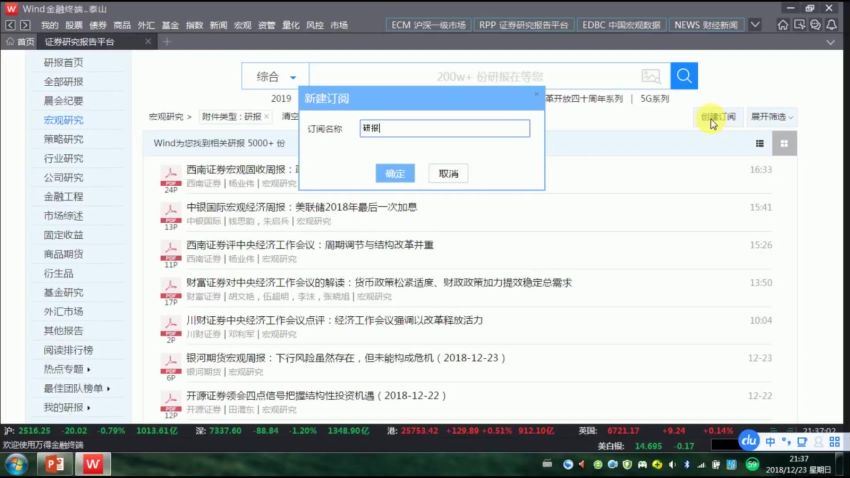Click 取消 to dismiss the subscription dialog
This screenshot has height=478, width=850.
coord(448,173)
